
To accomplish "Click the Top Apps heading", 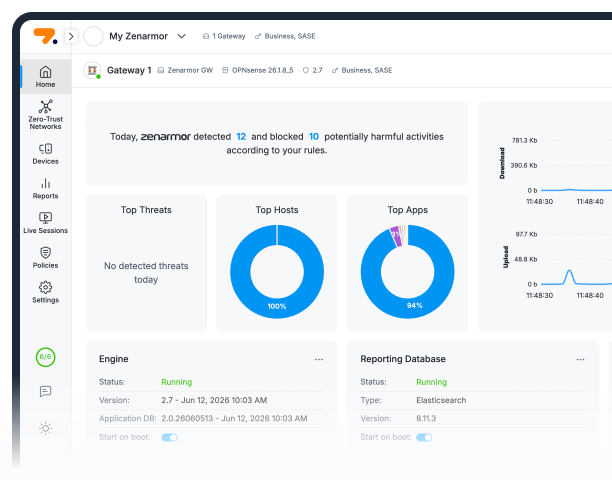I will (407, 210).
